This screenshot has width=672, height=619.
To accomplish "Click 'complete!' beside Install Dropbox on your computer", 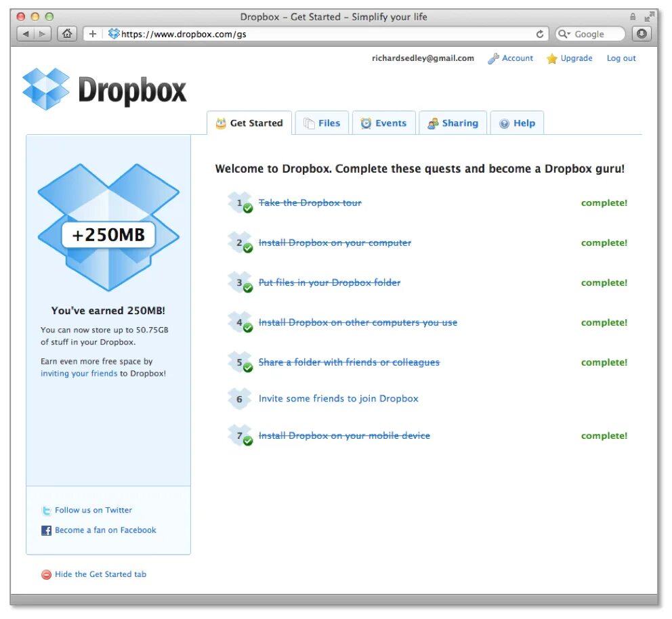I will click(x=604, y=242).
